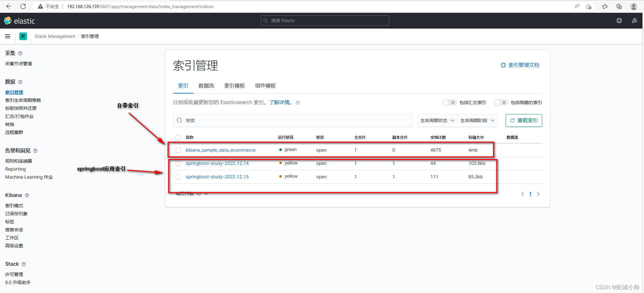The image size is (644, 293).
Task: Add page to favorites with star-plus icon
Action: (588, 6)
